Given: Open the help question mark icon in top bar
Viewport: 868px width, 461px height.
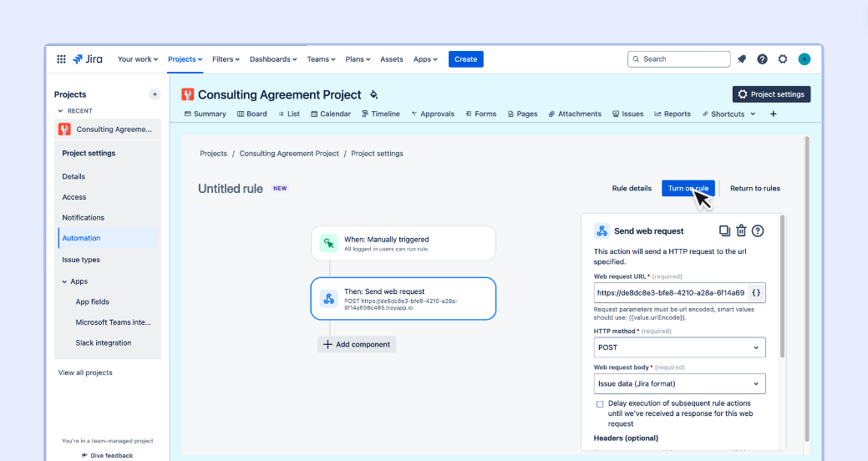Looking at the screenshot, I should (762, 59).
